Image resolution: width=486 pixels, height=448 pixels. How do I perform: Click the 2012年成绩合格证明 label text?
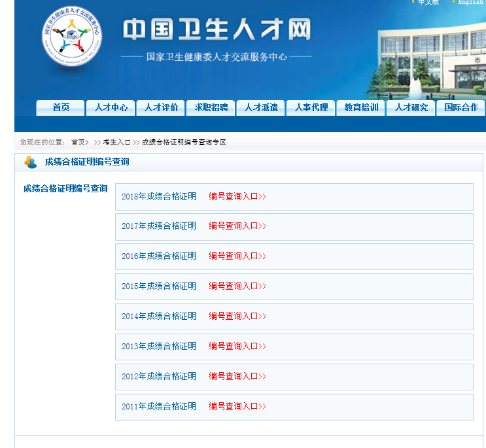(159, 376)
